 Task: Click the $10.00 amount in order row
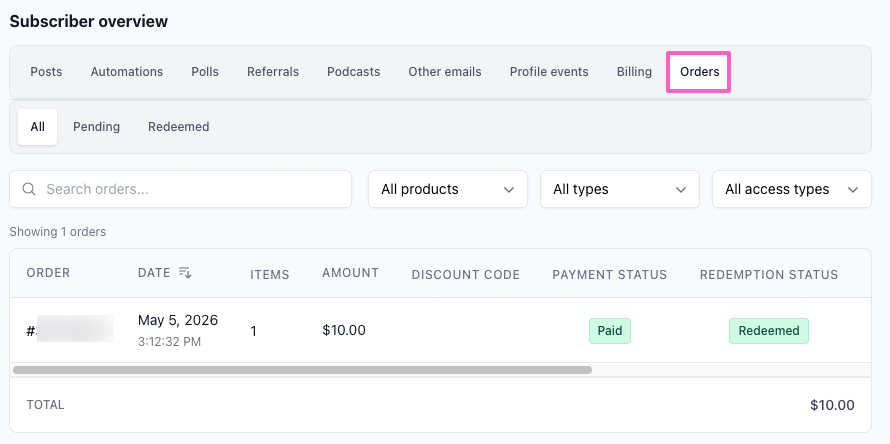pyautogui.click(x=344, y=330)
